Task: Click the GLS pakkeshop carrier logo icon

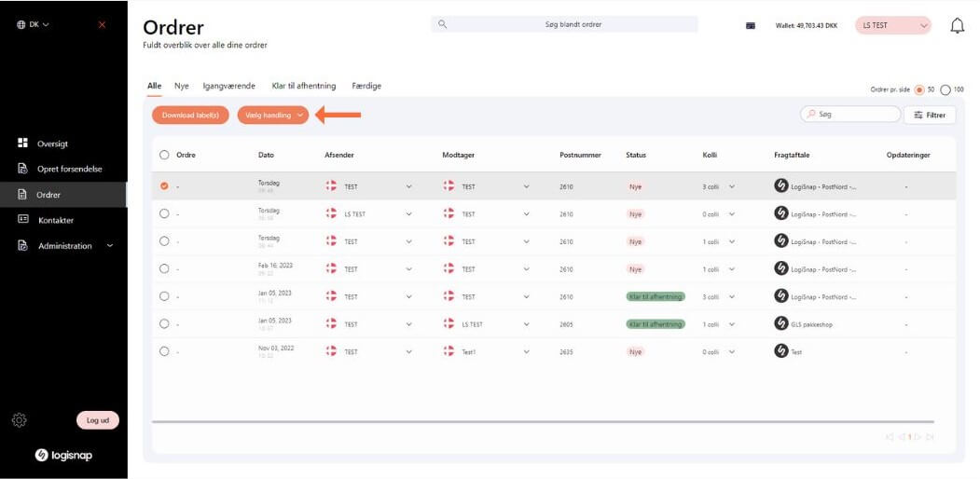Action: tap(781, 324)
